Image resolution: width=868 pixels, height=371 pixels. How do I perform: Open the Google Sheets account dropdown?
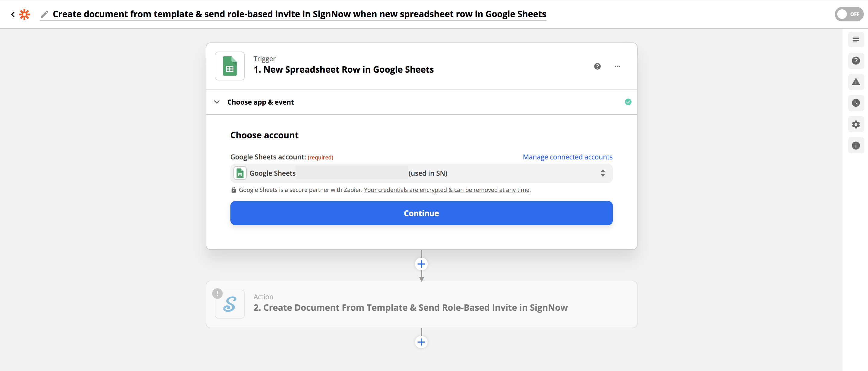coord(421,173)
